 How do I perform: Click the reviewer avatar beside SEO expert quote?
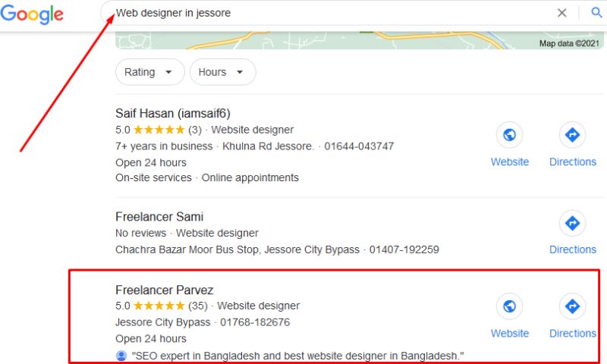(x=121, y=356)
